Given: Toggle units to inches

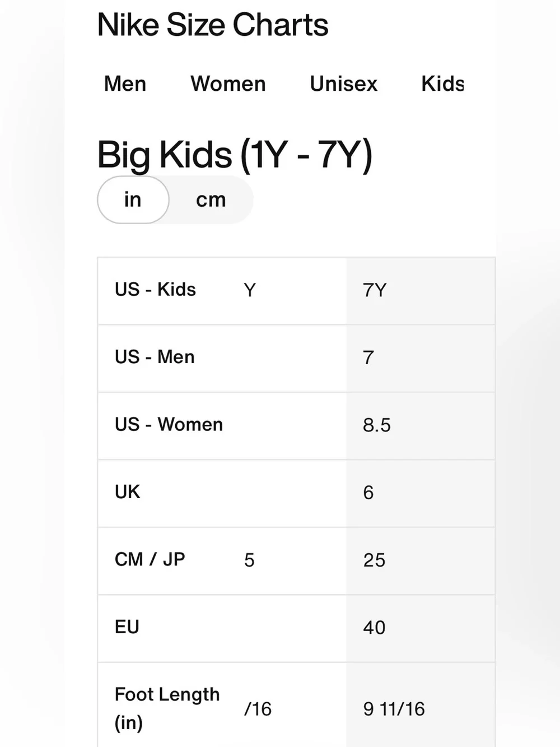Looking at the screenshot, I should pos(133,199).
